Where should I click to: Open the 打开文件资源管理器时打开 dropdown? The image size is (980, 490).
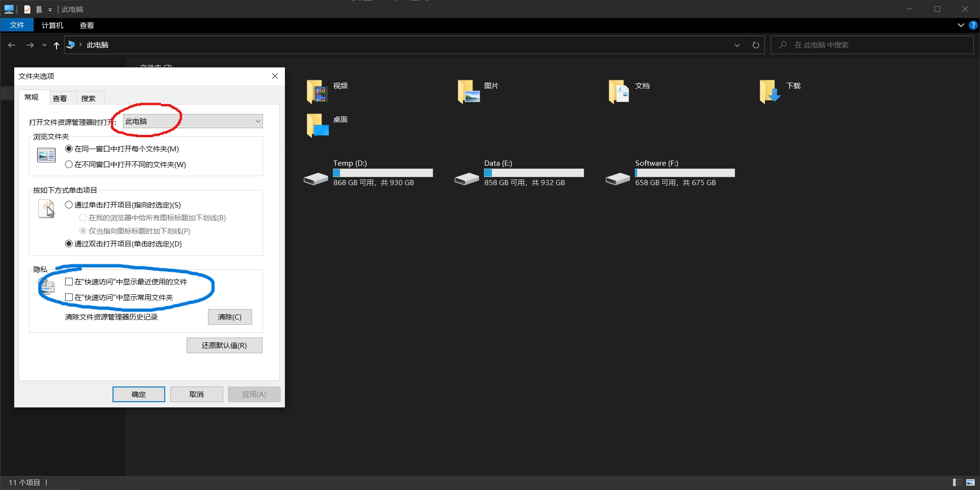click(x=193, y=121)
